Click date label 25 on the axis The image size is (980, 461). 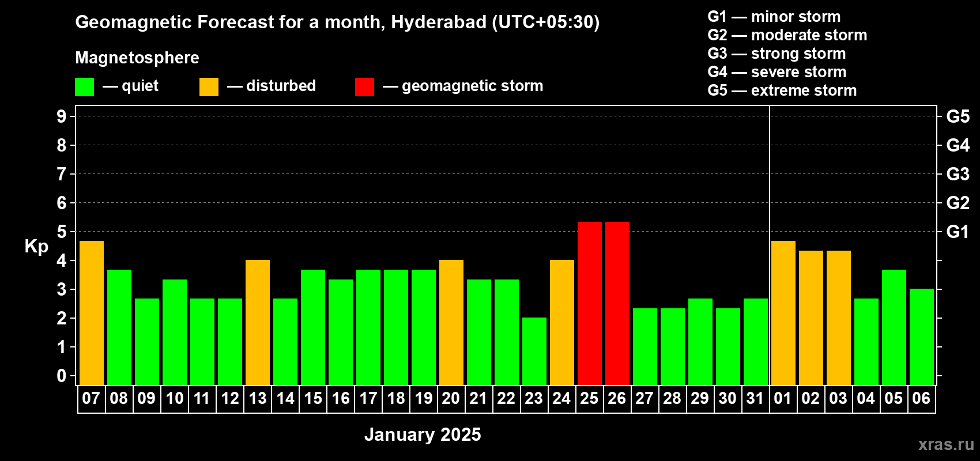[589, 398]
